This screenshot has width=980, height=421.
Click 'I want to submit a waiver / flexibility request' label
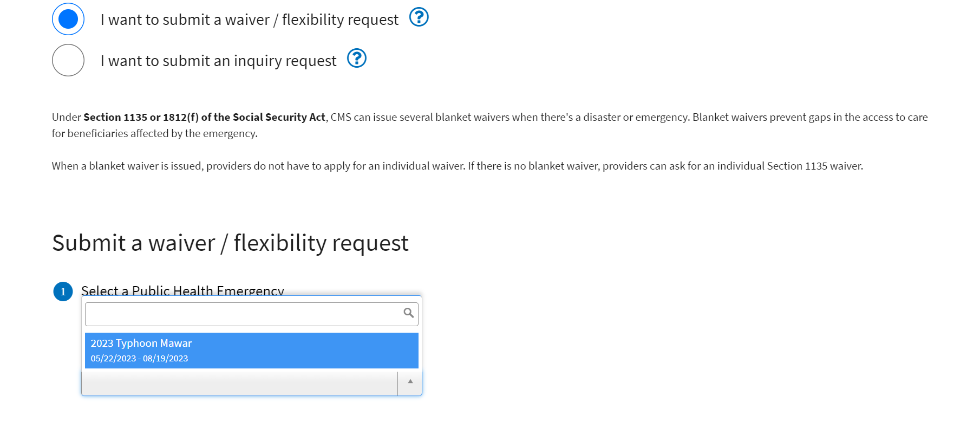[249, 20]
